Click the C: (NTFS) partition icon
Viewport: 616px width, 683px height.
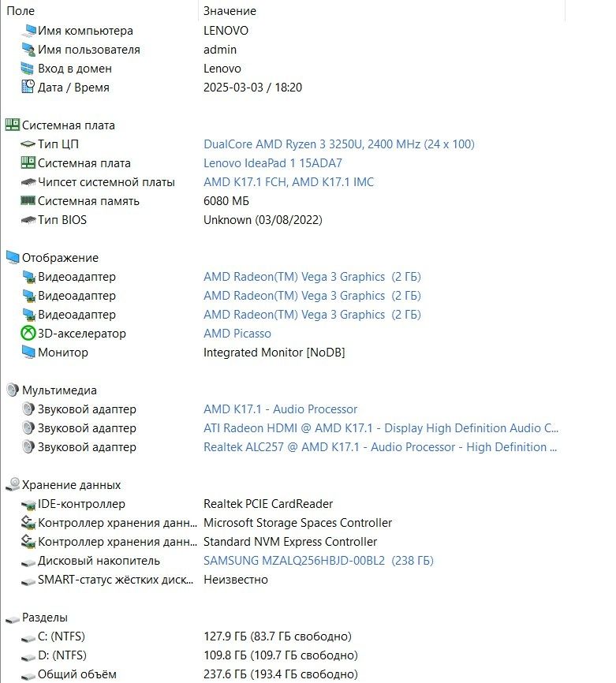click(x=28, y=638)
